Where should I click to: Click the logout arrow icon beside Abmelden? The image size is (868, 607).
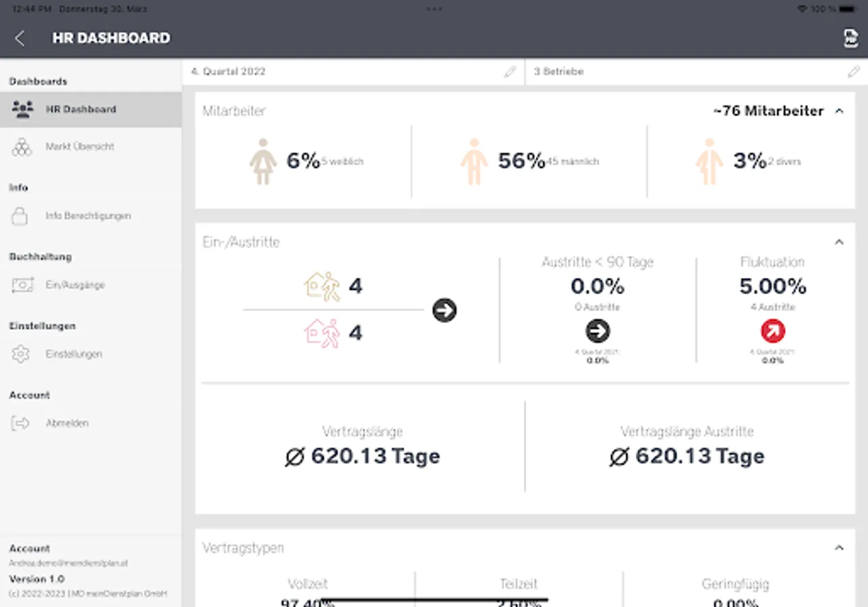pos(21,424)
